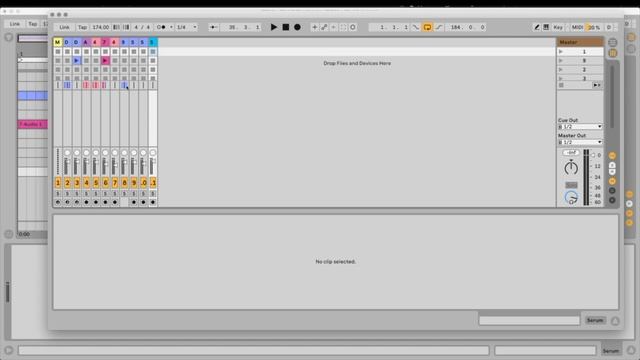Click Stop All Clips square in Master

click(x=561, y=85)
